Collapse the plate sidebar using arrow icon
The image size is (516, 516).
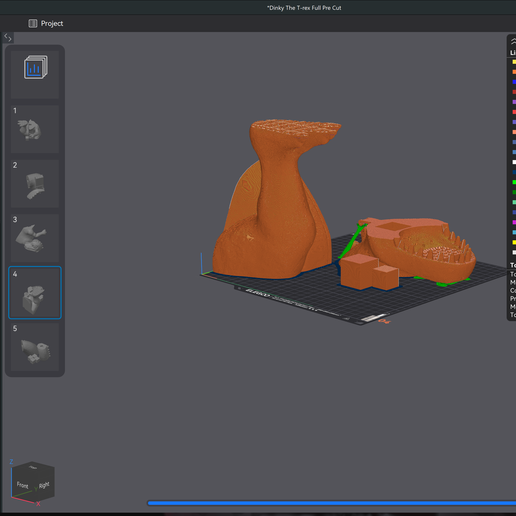tap(8, 38)
